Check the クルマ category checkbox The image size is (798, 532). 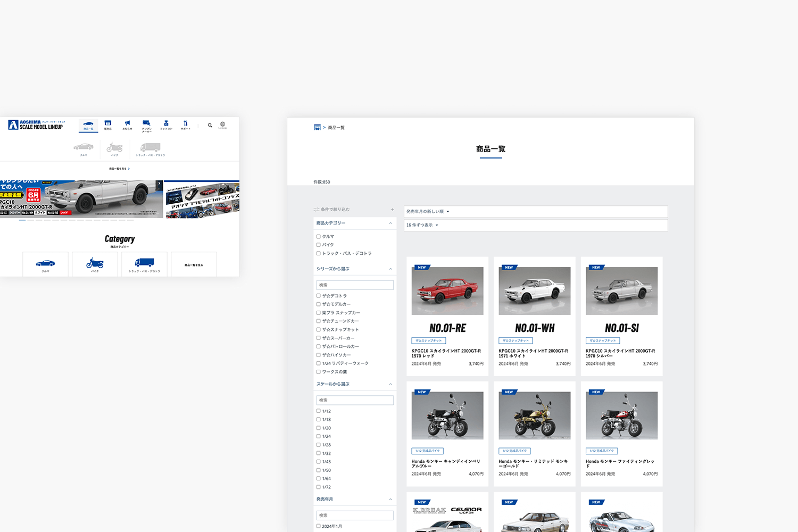tap(318, 237)
